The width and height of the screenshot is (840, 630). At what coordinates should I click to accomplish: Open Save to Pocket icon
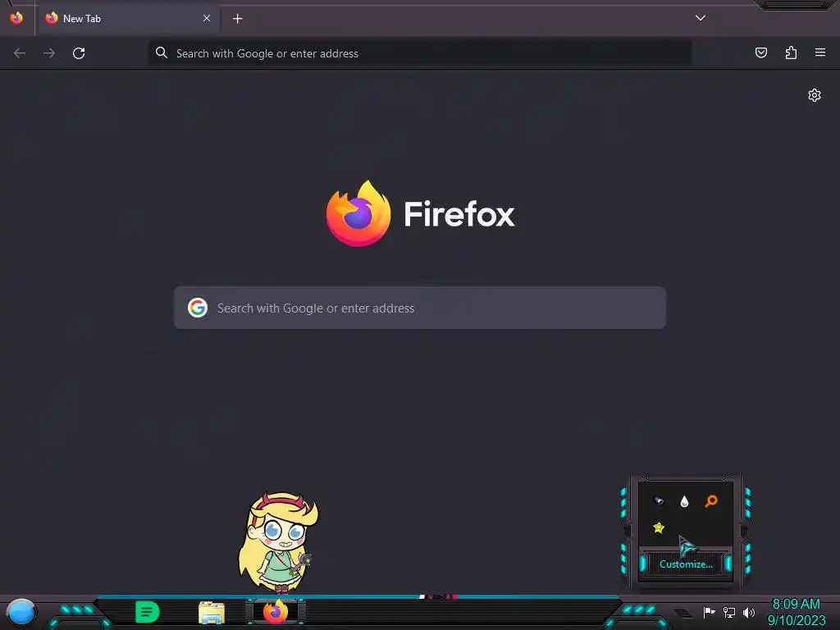[x=760, y=52]
